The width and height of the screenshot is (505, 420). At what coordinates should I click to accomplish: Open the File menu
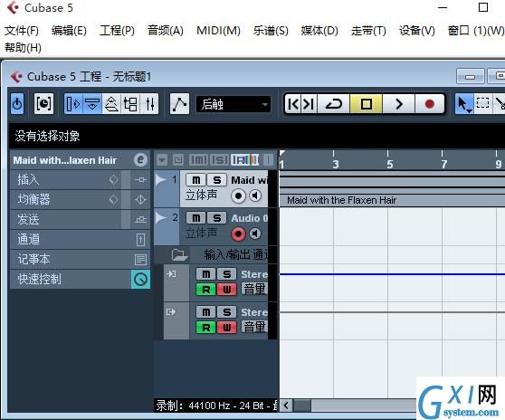pyautogui.click(x=22, y=31)
